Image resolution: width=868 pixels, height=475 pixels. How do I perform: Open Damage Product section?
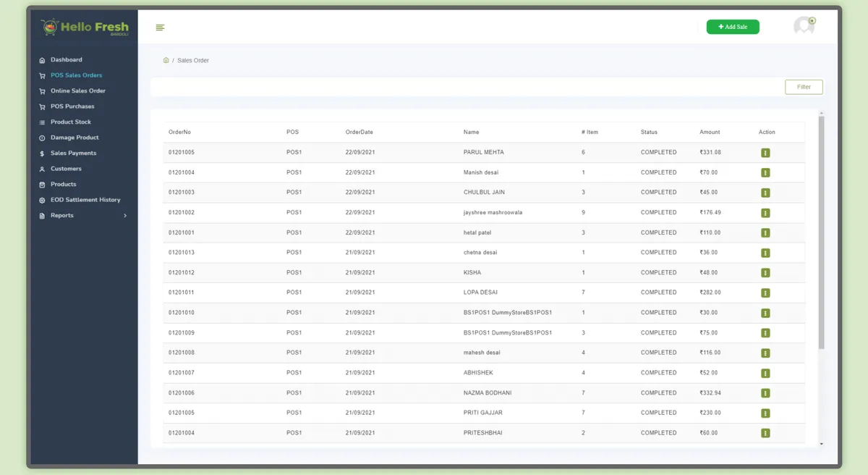point(75,138)
